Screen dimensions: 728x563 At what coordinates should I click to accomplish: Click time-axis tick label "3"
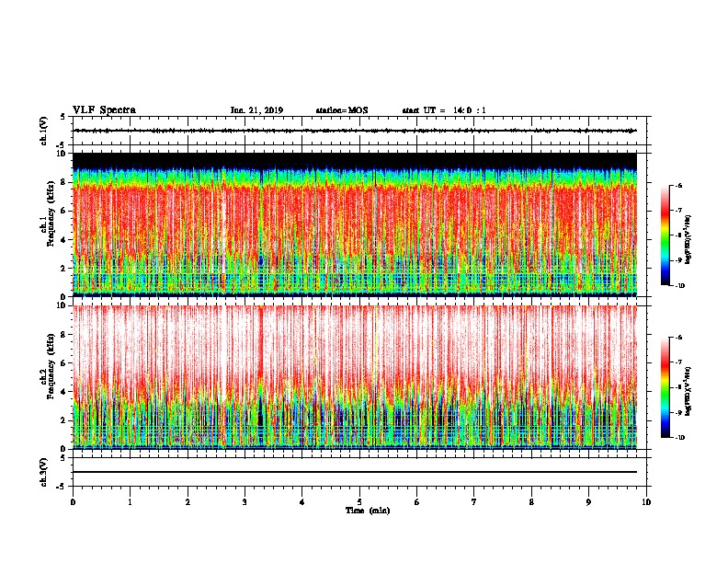click(x=245, y=502)
